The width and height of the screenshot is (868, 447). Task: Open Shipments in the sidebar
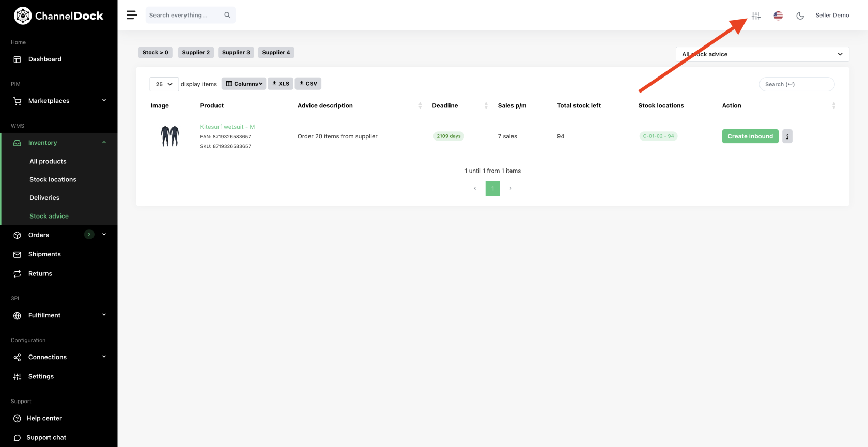tap(44, 254)
